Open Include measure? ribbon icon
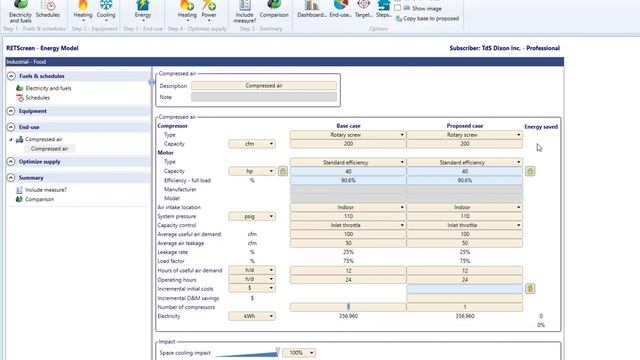 click(x=245, y=12)
